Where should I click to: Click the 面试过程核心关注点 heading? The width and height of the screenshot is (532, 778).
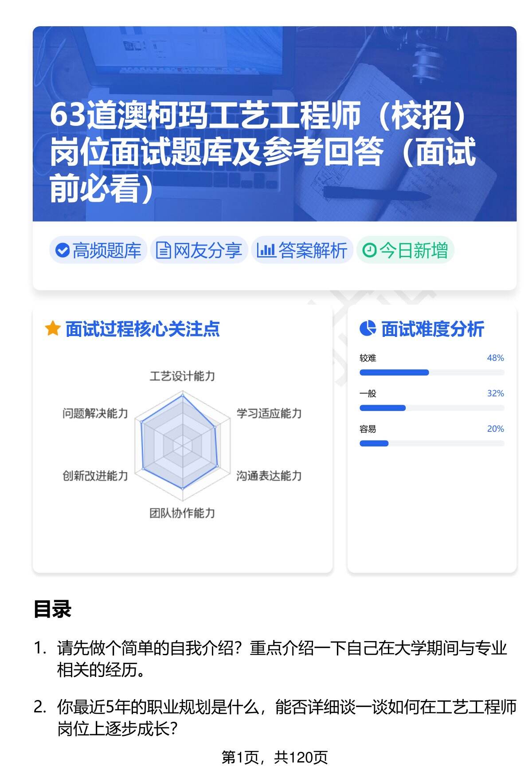click(x=142, y=329)
